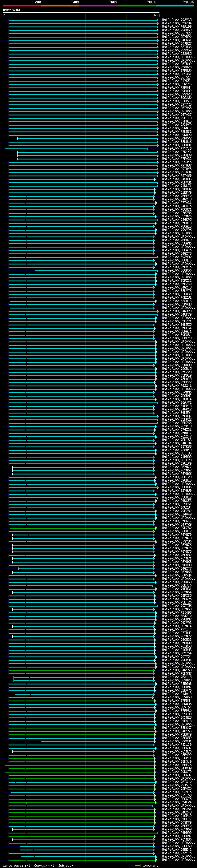
Task: Click the label UniRef100_A1YKE4
Action: tap(177, 81)
